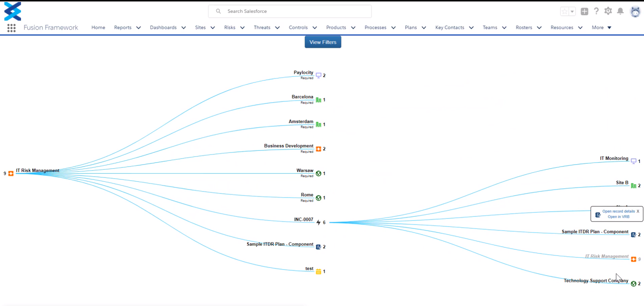Click the orange Business Development node icon

318,149
